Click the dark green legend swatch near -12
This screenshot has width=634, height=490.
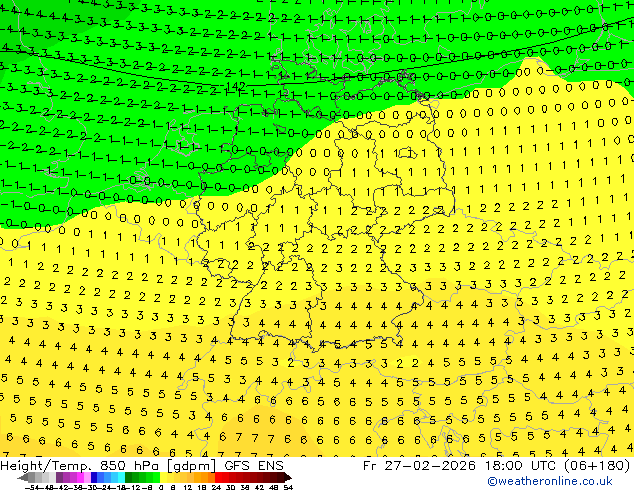129,478
